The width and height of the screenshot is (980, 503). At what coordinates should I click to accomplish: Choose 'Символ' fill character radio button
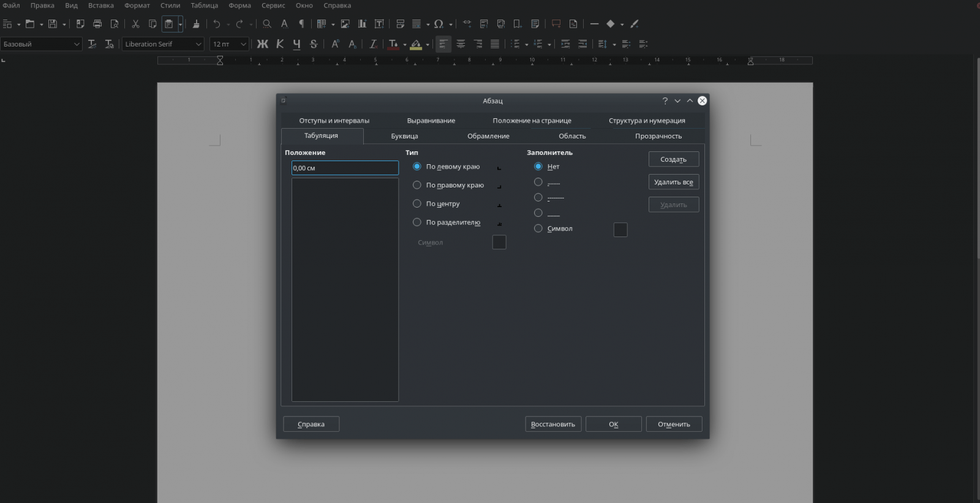coord(538,229)
